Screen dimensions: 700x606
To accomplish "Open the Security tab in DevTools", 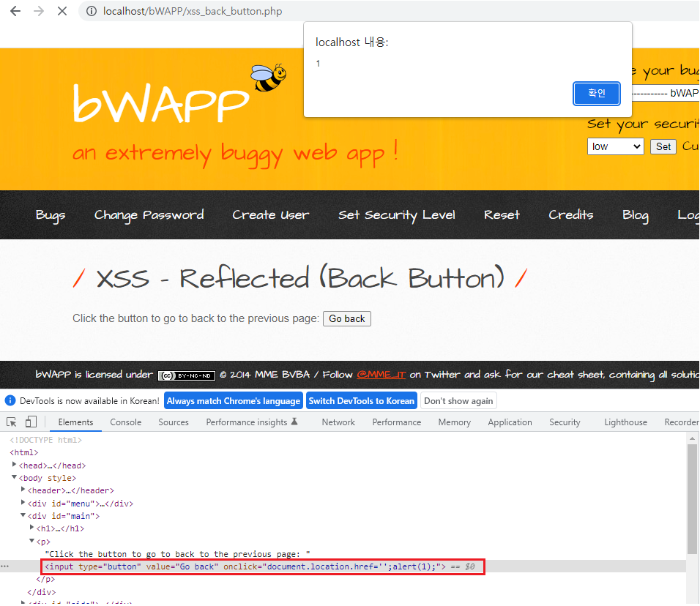I will (565, 422).
